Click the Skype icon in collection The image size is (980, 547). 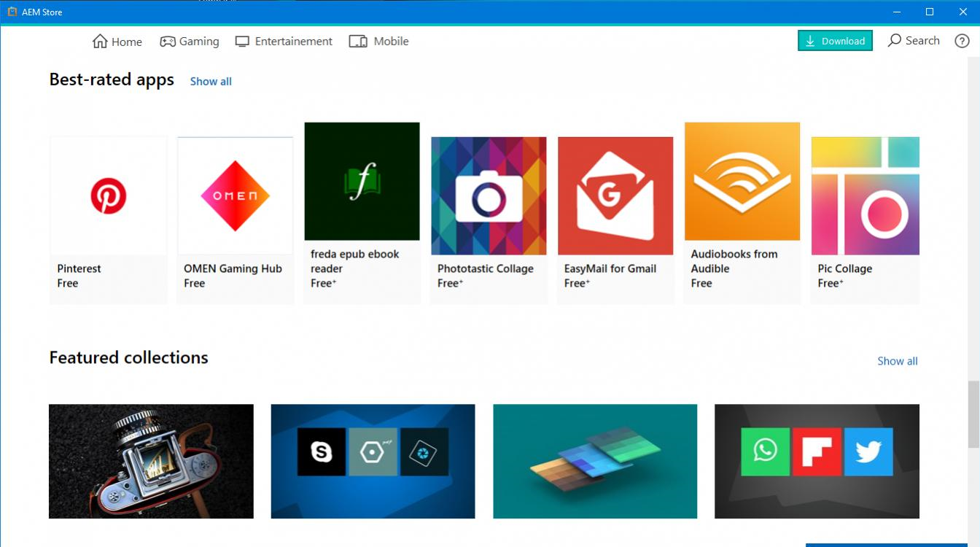322,452
